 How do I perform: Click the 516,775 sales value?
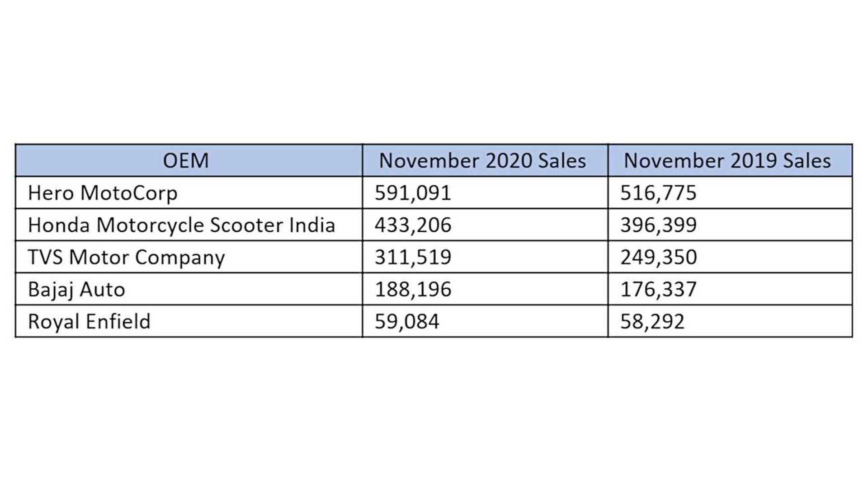click(x=658, y=193)
